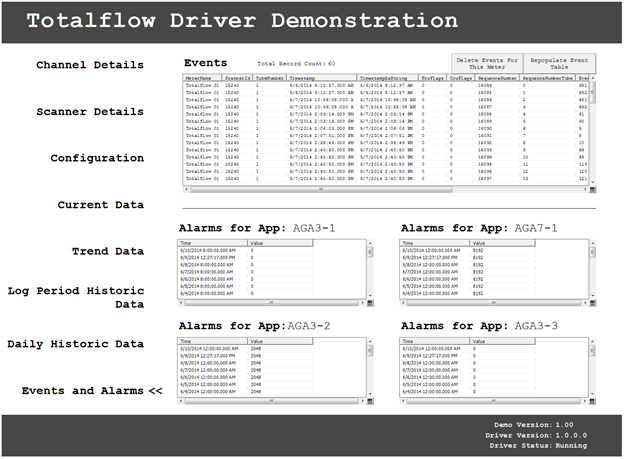Viewport: 624px width, 459px height.
Task: Click the Events table scroll left arrow
Action: [x=186, y=190]
